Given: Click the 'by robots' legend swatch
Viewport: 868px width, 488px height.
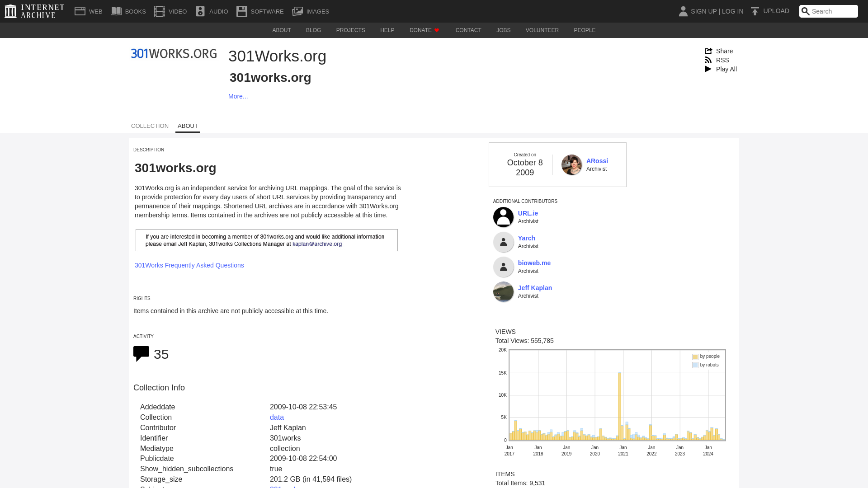Looking at the screenshot, I should coord(695,365).
